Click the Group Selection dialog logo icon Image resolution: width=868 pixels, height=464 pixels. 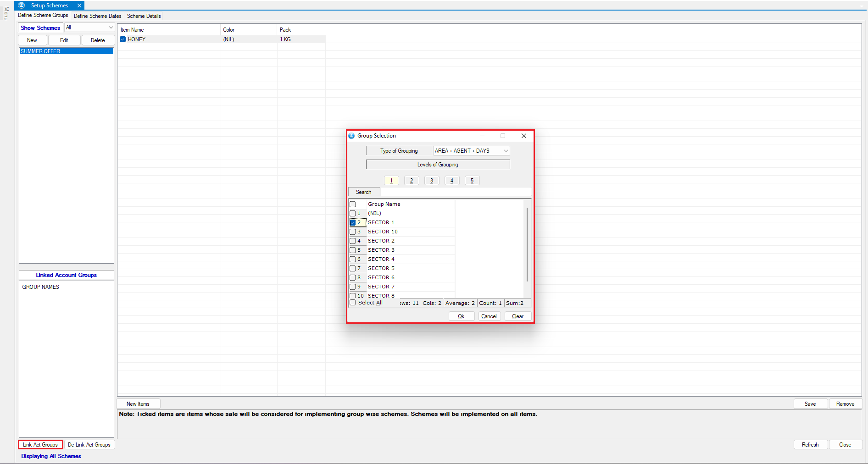(352, 136)
